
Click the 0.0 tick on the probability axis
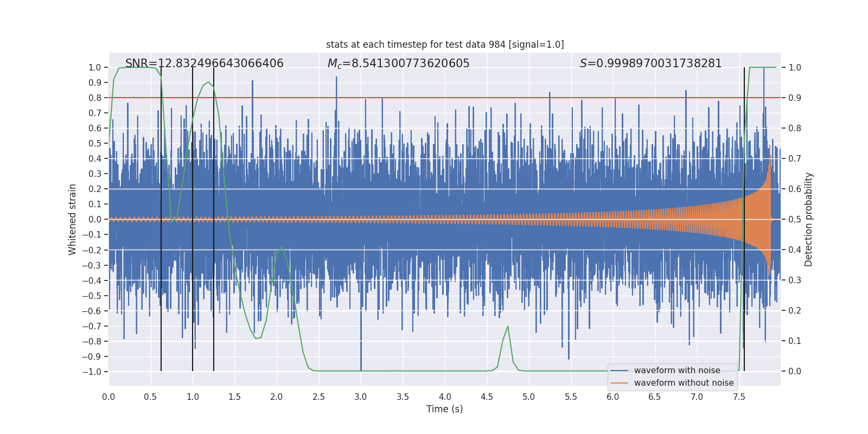click(x=795, y=372)
